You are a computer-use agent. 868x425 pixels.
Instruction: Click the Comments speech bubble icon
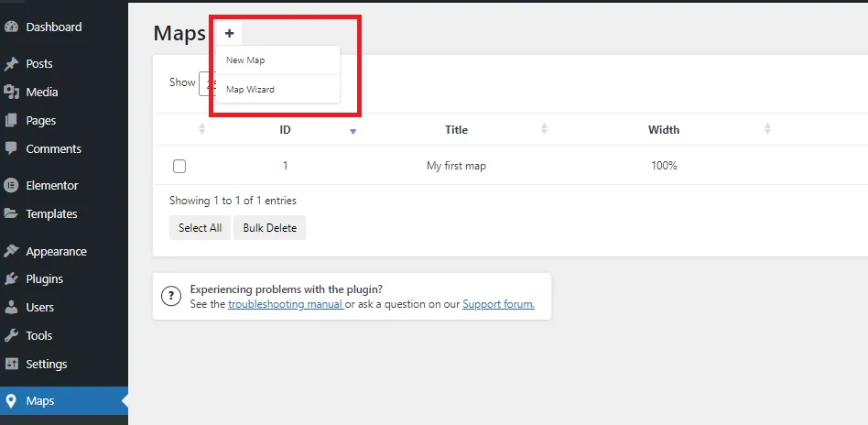pyautogui.click(x=11, y=148)
